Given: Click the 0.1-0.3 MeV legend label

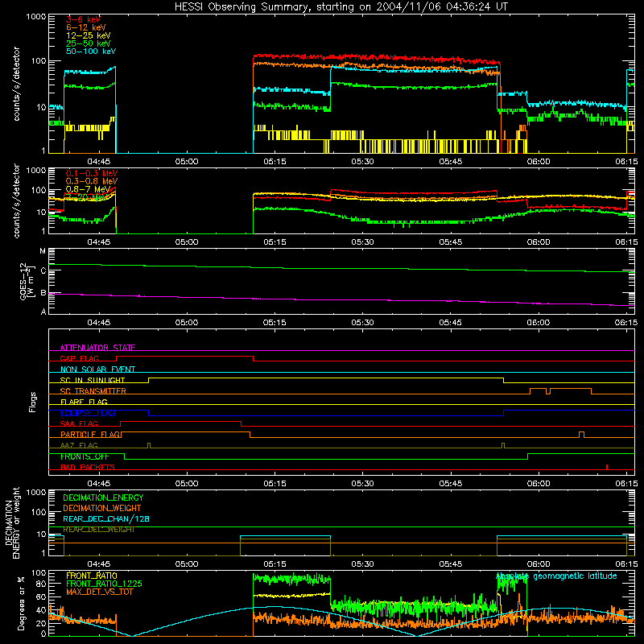Looking at the screenshot, I should 92,173.
